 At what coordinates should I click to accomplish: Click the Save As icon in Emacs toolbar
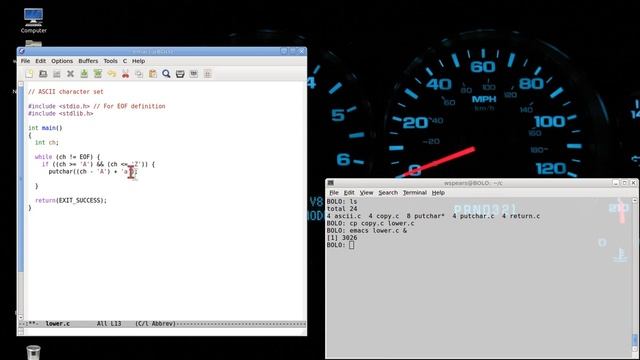tap(98, 74)
